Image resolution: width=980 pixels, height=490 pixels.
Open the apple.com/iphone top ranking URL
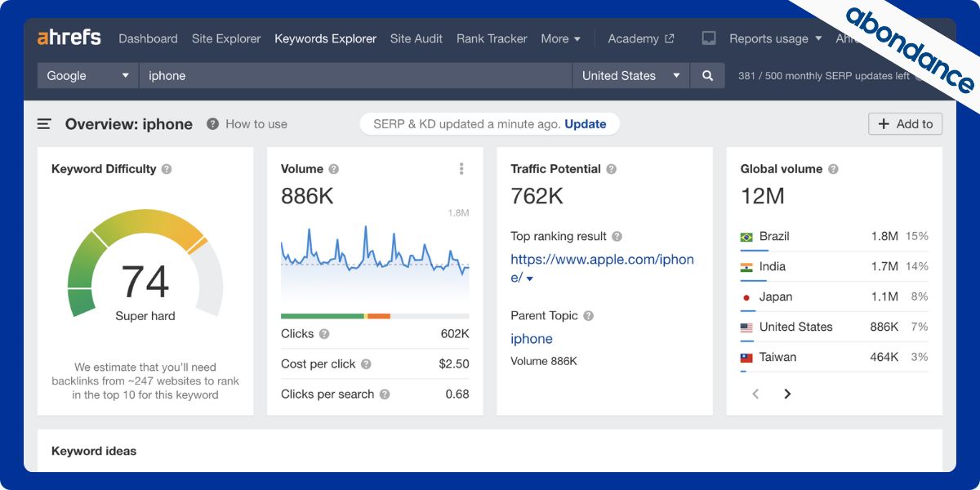coord(602,268)
